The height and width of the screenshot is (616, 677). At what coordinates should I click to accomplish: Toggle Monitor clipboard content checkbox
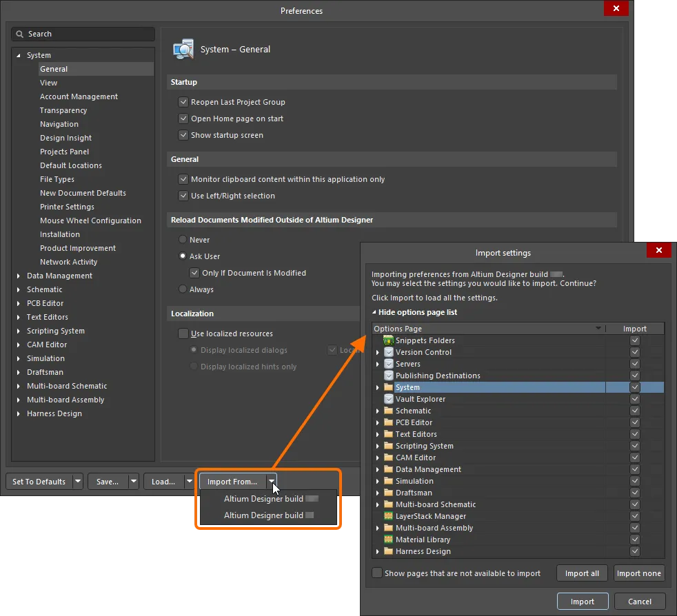point(183,178)
